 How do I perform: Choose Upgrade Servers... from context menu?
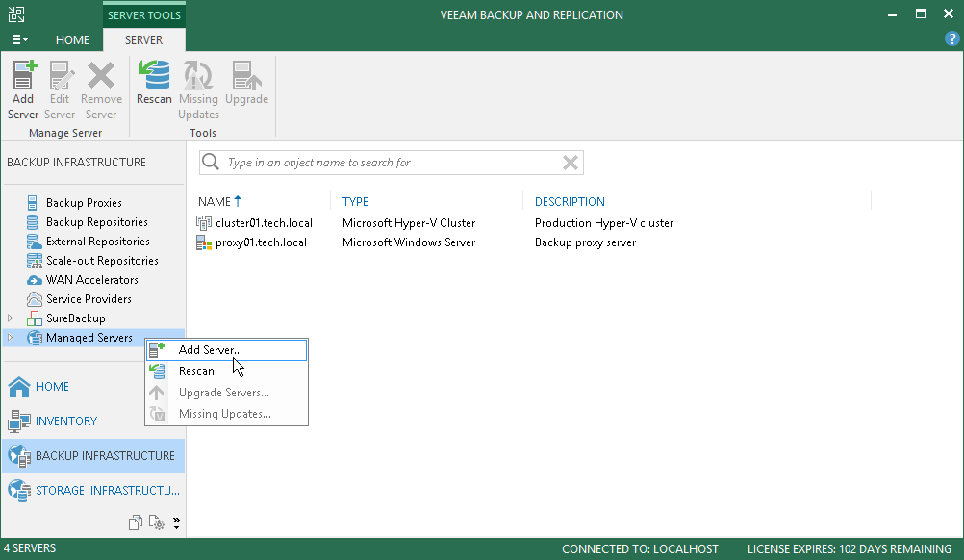226,393
